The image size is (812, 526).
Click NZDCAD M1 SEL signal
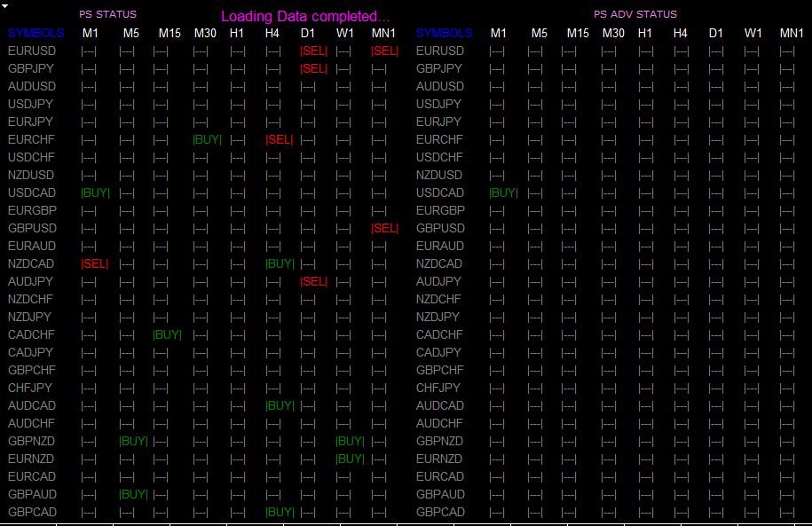click(x=94, y=264)
